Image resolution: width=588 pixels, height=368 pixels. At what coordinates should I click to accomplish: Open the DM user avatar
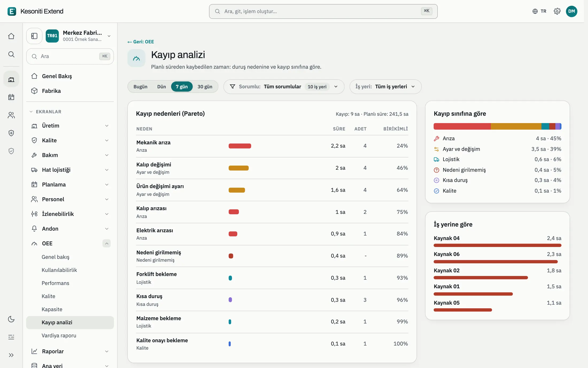coord(571,11)
